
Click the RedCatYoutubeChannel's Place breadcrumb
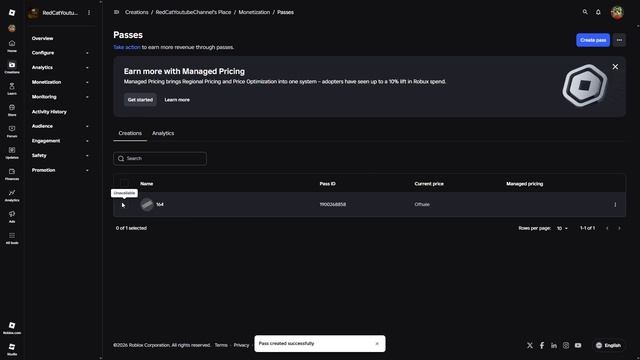pyautogui.click(x=193, y=12)
